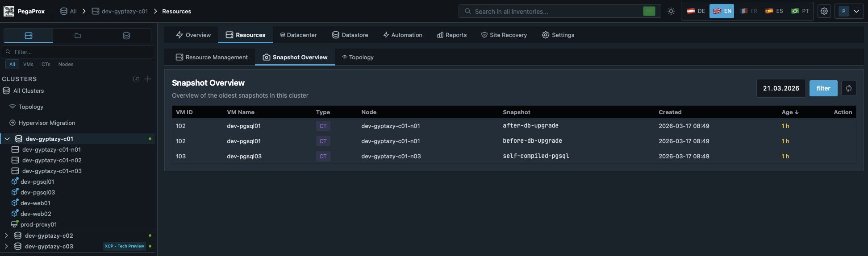Screen dimensions: 868x256
Task: Open the user profile dropdown
Action: click(x=848, y=11)
